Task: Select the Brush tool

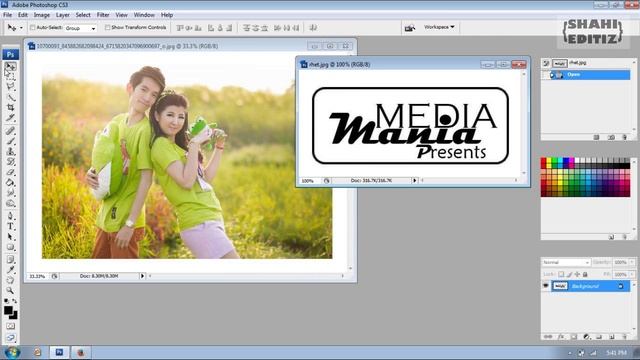Action: click(11, 141)
